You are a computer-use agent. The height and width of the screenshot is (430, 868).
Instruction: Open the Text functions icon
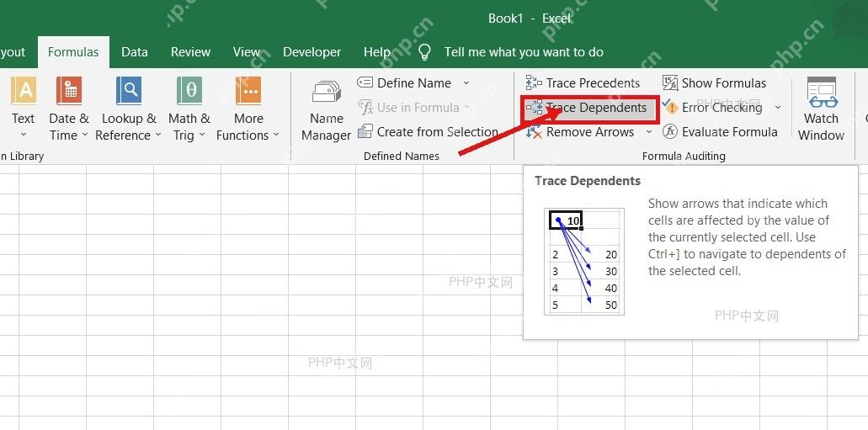point(24,91)
